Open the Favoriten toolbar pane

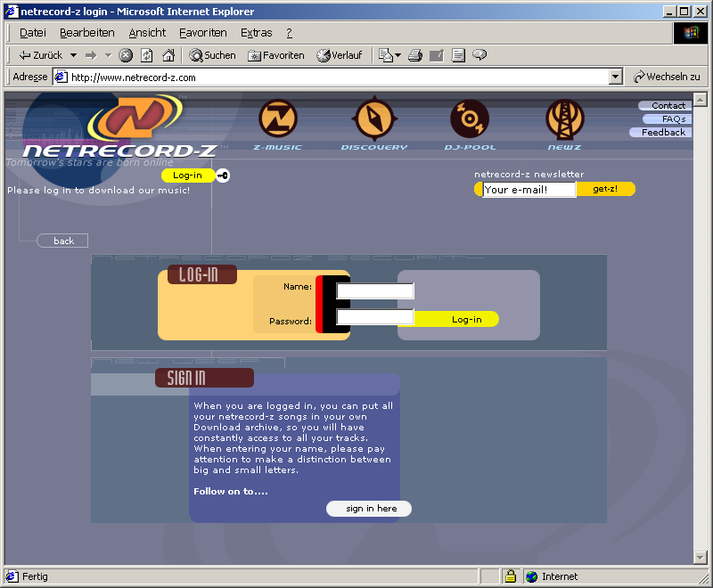276,55
